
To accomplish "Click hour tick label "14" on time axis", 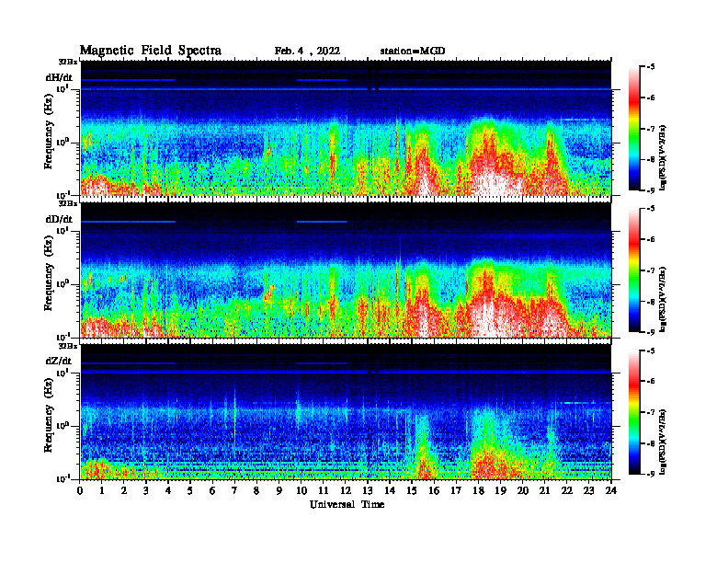I will point(390,491).
